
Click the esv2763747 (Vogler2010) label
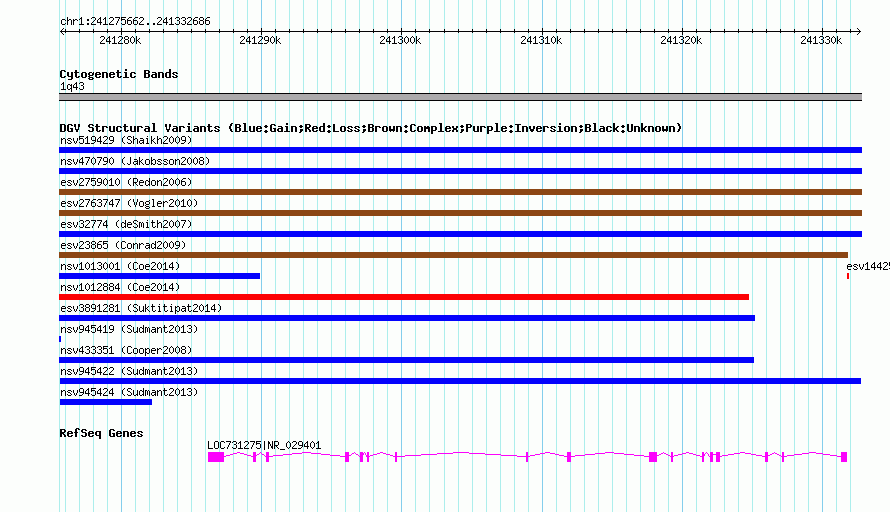[129, 203]
